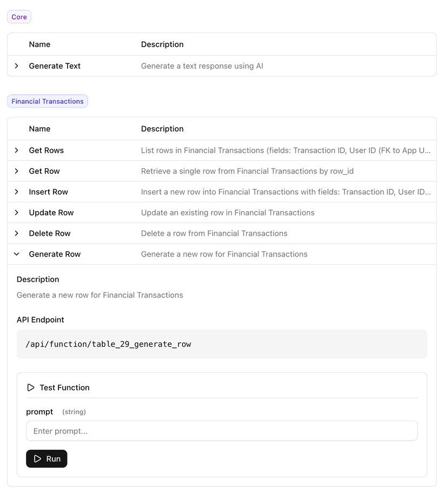The image size is (448, 499).
Task: Click the Test Function header
Action: tap(64, 387)
